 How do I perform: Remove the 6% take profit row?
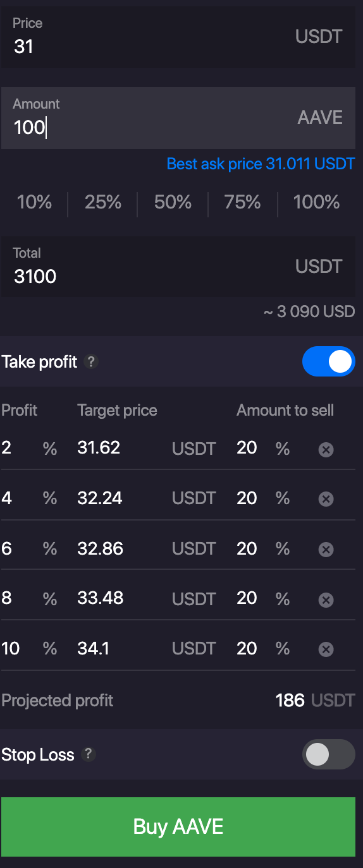coord(326,550)
